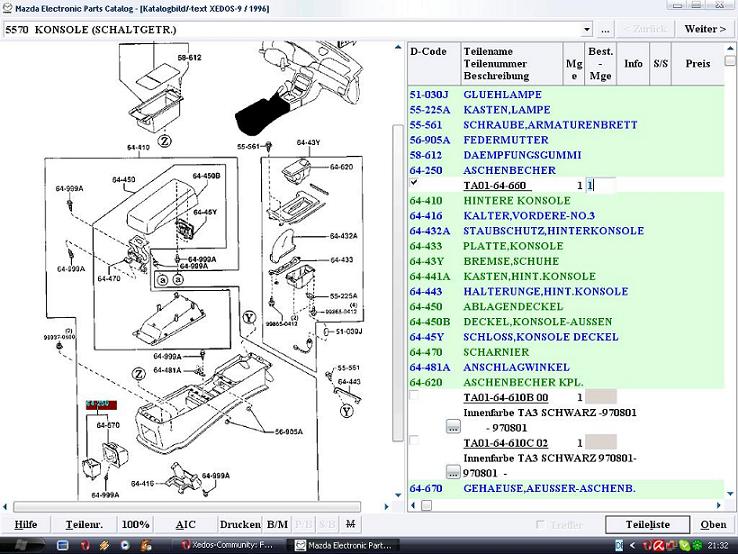738x554 pixels.
Task: Tick the checkbox for TA01-64-610B 00
Action: pyautogui.click(x=415, y=397)
